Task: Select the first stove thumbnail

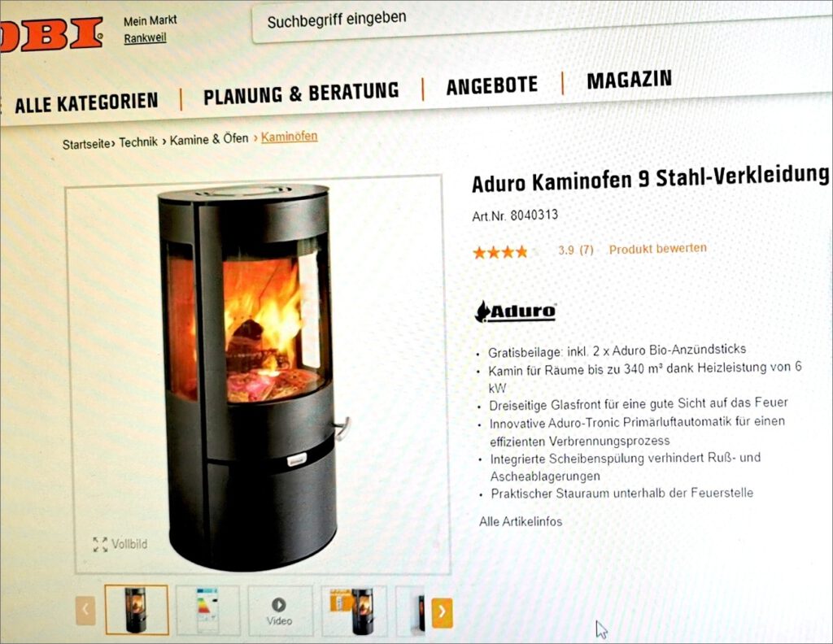Action: pos(137,610)
